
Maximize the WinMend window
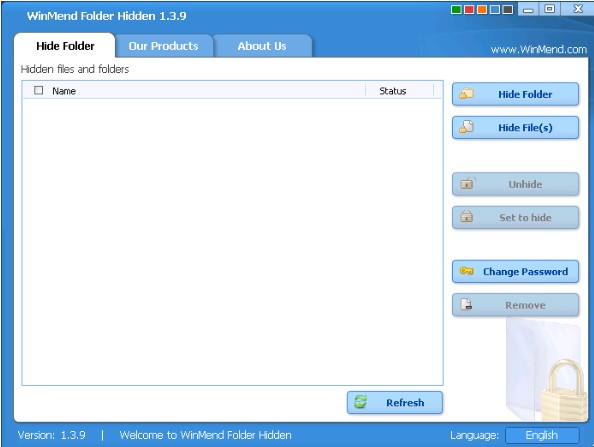[550, 8]
